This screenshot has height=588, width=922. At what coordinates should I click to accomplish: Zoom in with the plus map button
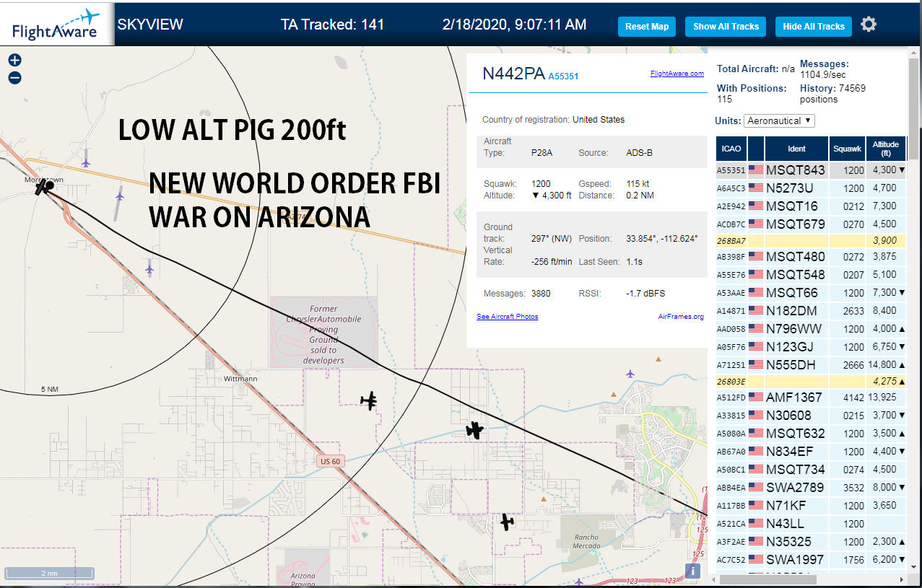(x=14, y=61)
